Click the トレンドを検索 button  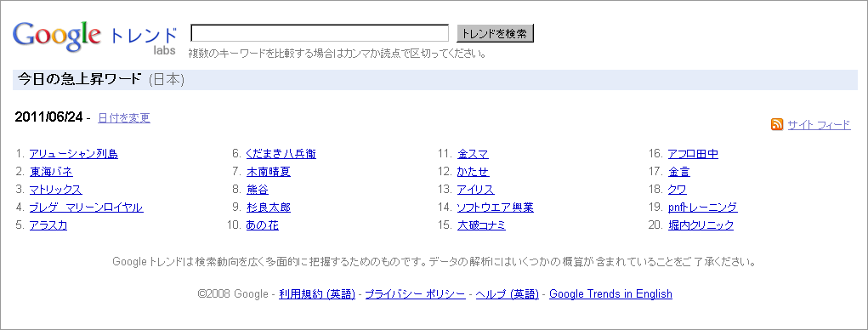(495, 33)
